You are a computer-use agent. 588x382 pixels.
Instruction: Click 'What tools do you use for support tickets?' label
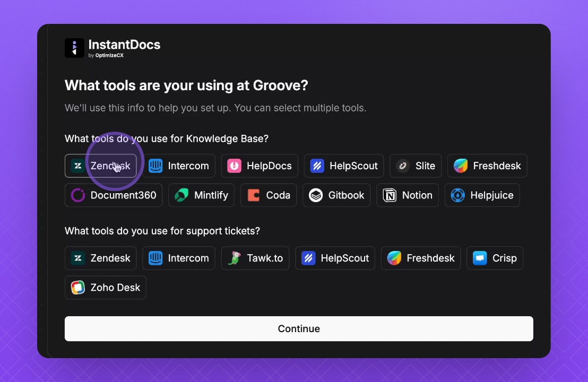coord(162,231)
